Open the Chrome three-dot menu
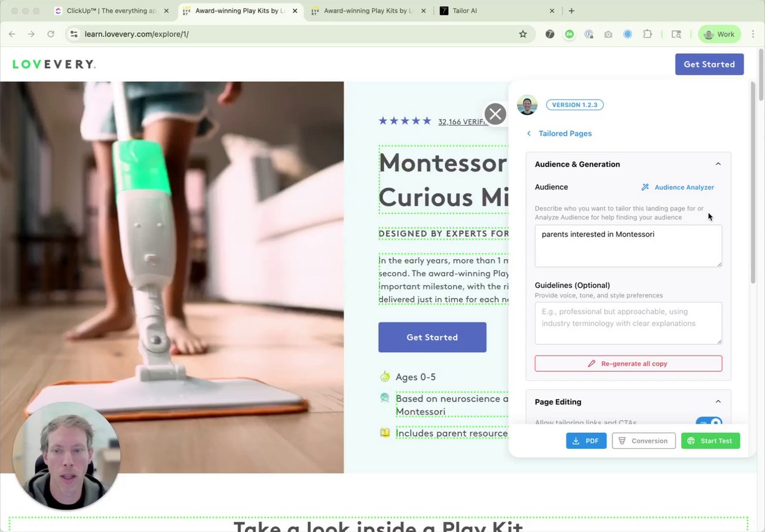The image size is (765, 532). (x=754, y=34)
